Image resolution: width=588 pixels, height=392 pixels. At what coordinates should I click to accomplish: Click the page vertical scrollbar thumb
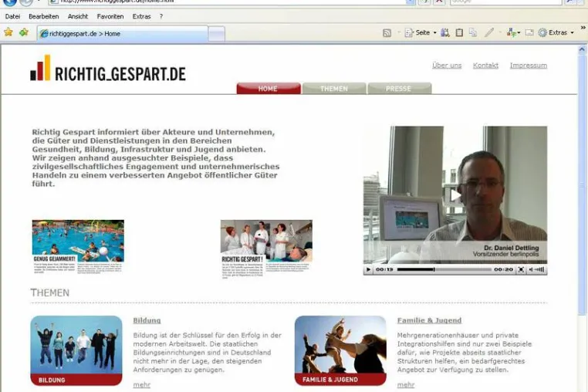point(582,185)
